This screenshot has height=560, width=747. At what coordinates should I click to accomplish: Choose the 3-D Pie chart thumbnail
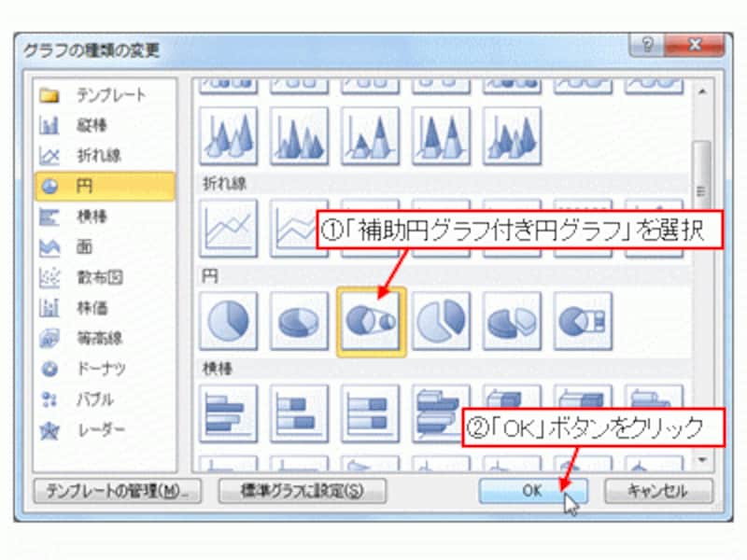(x=299, y=321)
